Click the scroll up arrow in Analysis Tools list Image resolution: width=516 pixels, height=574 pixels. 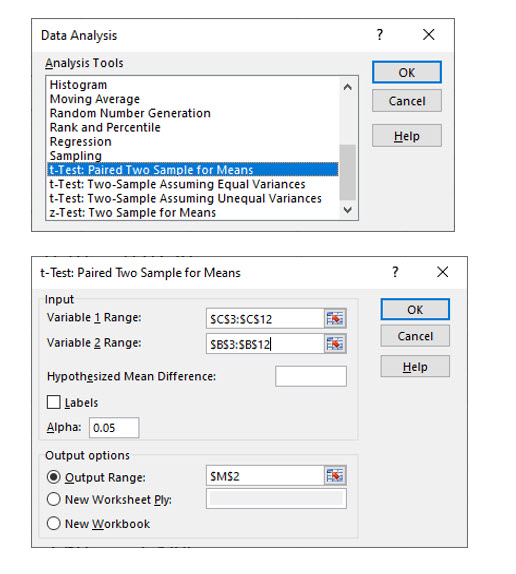click(x=348, y=87)
